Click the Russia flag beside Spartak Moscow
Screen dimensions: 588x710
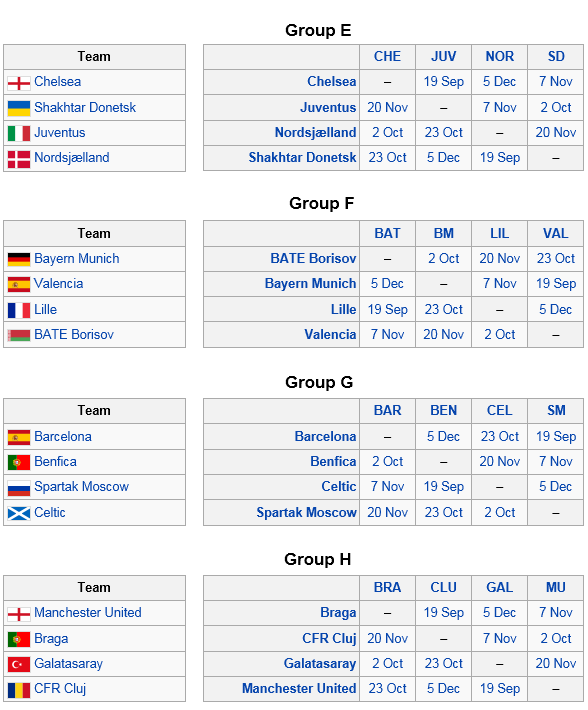click(19, 488)
